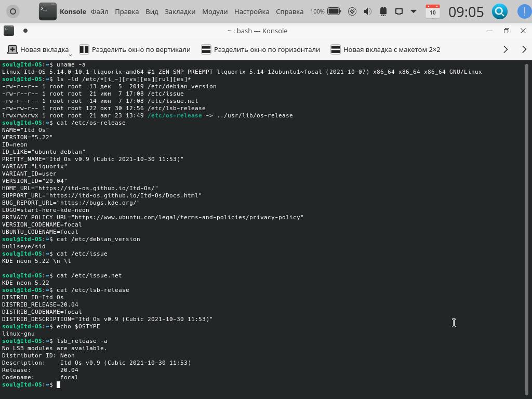532x399 pixels.
Task: Open the Закладки menu
Action: coord(180,11)
